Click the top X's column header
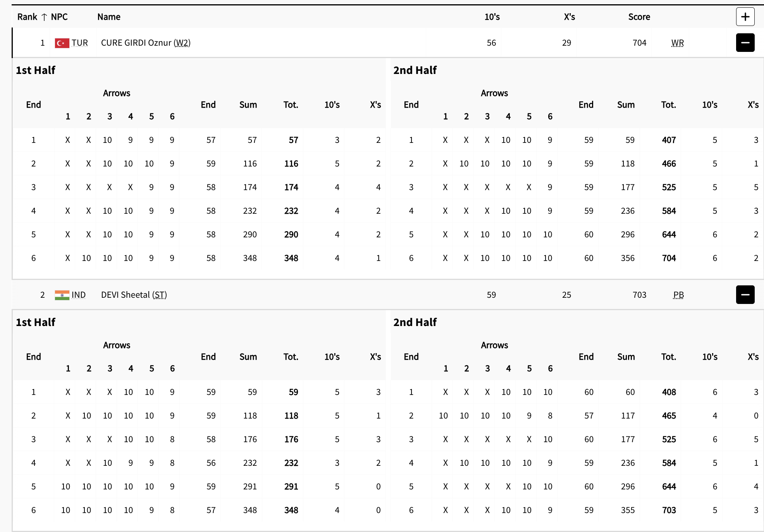The width and height of the screenshot is (764, 532). pos(569,17)
